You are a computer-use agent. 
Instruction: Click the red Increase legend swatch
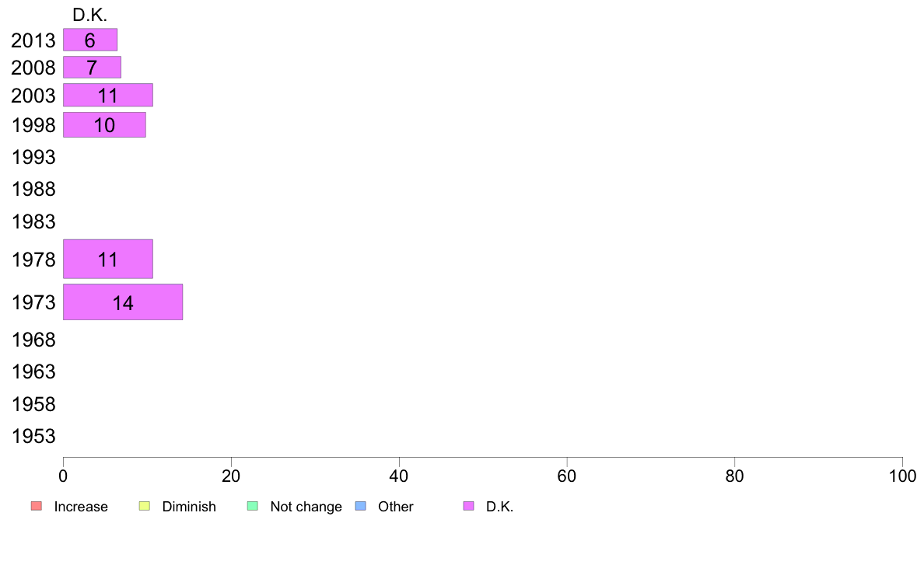pos(37,506)
